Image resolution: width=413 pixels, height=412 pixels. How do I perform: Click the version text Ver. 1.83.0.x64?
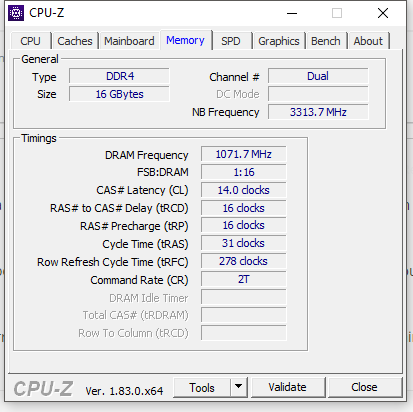coord(124,391)
